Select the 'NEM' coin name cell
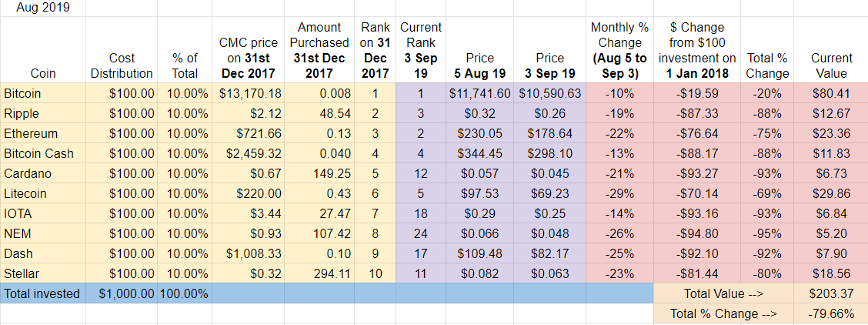Image resolution: width=868 pixels, height=325 pixels. click(x=42, y=233)
